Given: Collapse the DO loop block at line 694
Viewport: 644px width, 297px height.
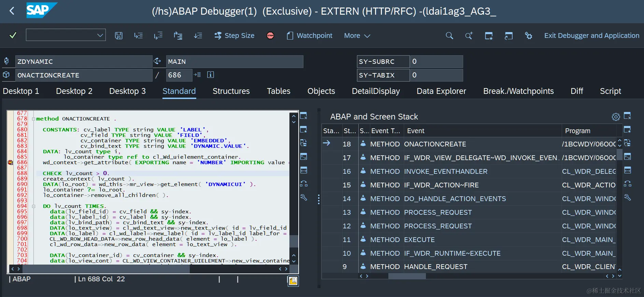Looking at the screenshot, I should 33,206.
